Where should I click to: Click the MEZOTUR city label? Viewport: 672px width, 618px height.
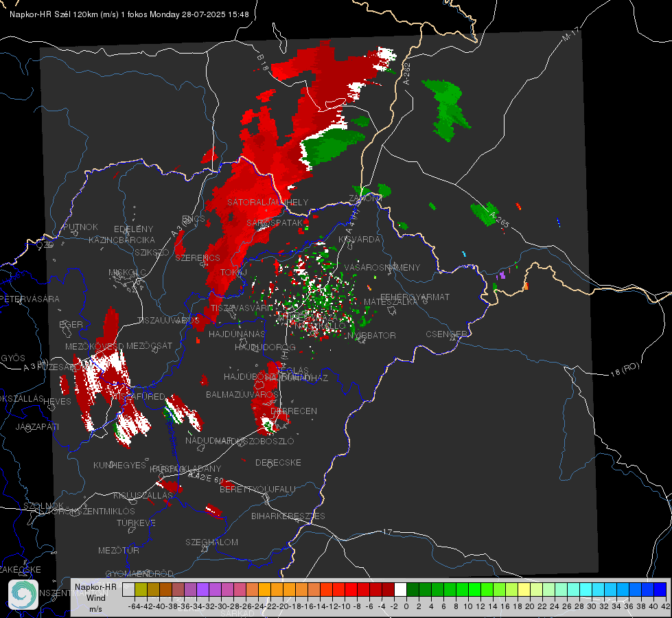tap(119, 550)
